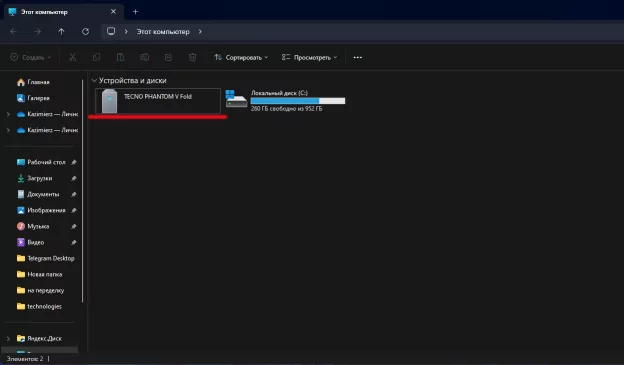
Task: Click the Rename icon in toolbar
Action: point(144,57)
